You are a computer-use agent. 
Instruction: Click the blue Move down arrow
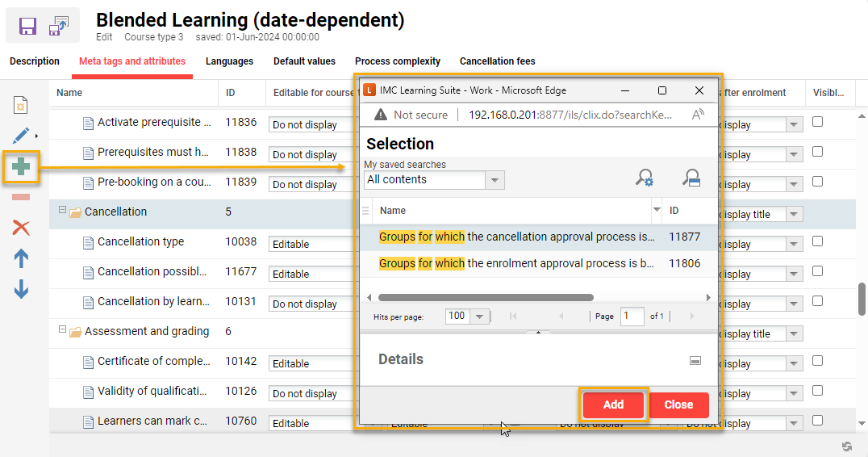click(x=21, y=289)
